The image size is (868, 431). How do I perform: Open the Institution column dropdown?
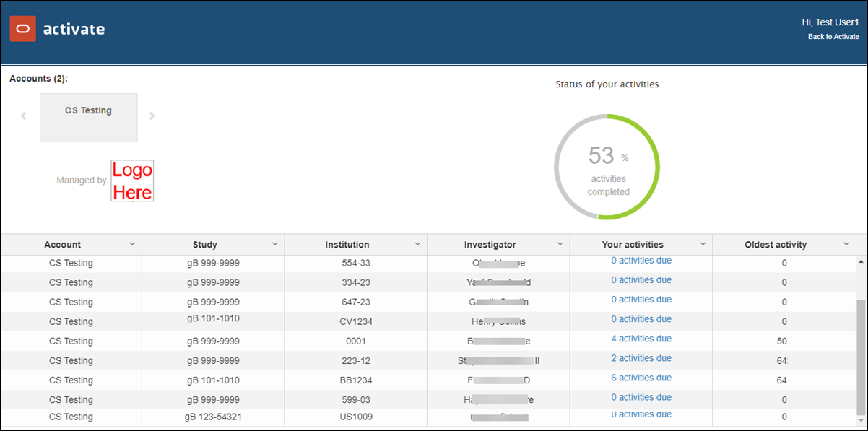[x=417, y=244]
